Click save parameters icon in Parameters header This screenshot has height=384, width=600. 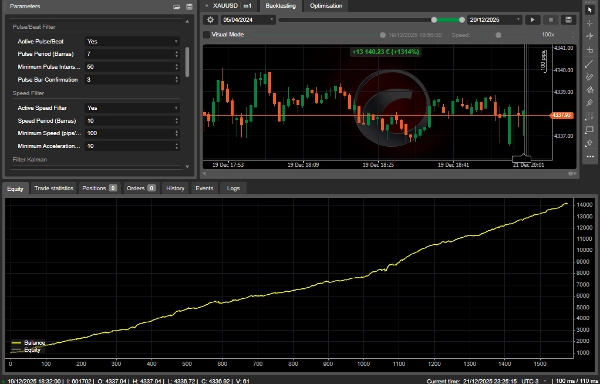click(189, 7)
